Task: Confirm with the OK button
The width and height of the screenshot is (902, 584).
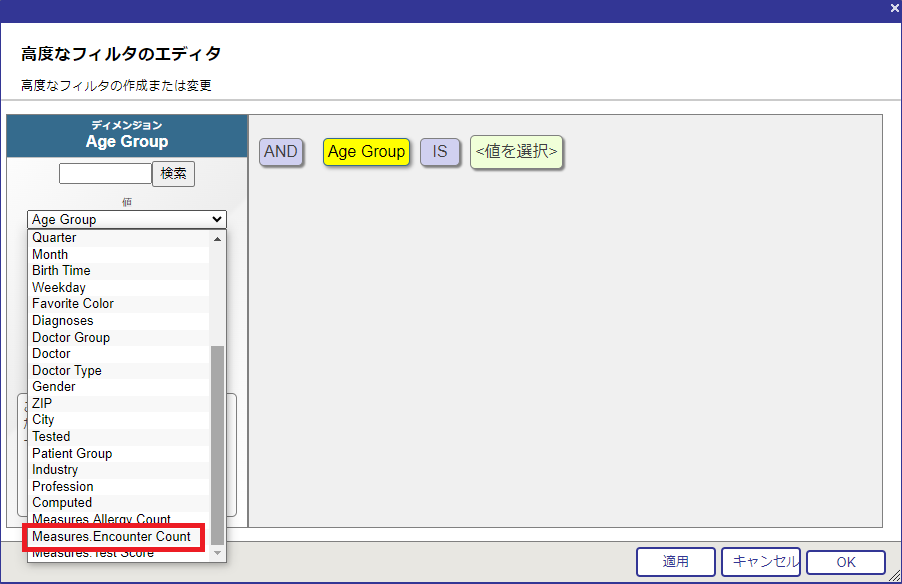Action: click(845, 562)
